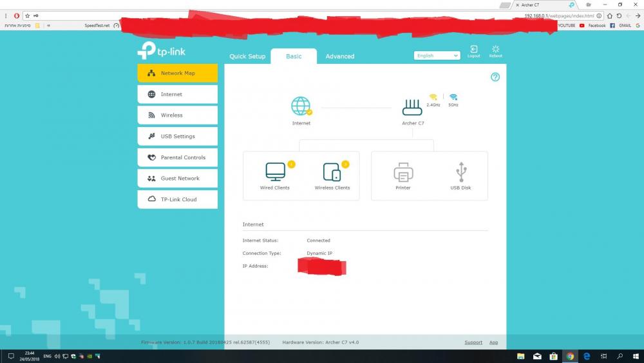Viewport: 644px width, 363px height.
Task: Click the Chrome icon in taskbar
Action: pyautogui.click(x=570, y=356)
